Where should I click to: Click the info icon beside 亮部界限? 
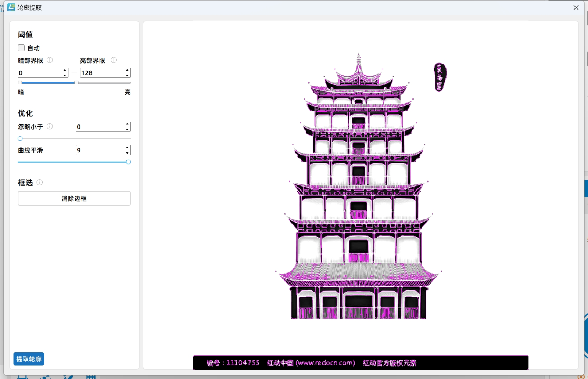tap(114, 60)
